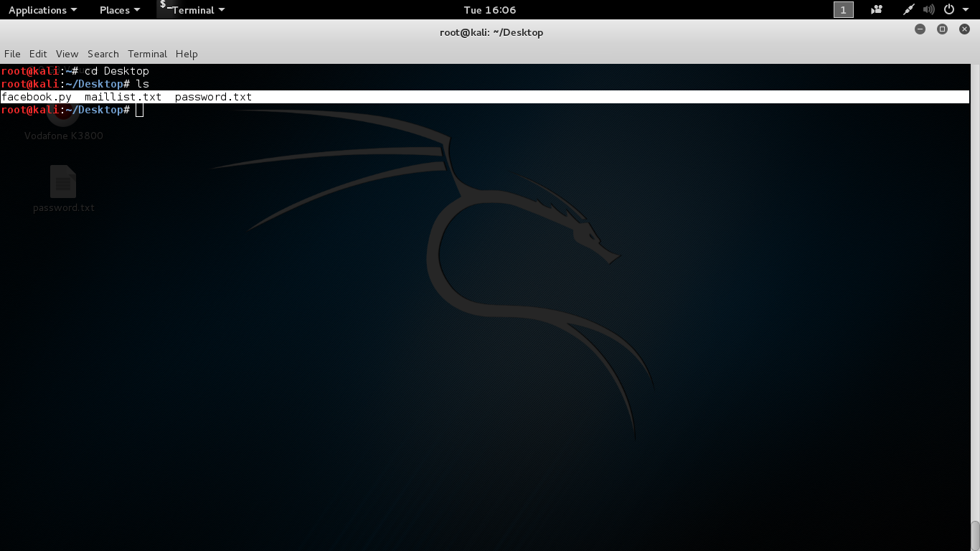This screenshot has height=551, width=980.
Task: Click the 'cd Desktop' command text
Action: (117, 71)
